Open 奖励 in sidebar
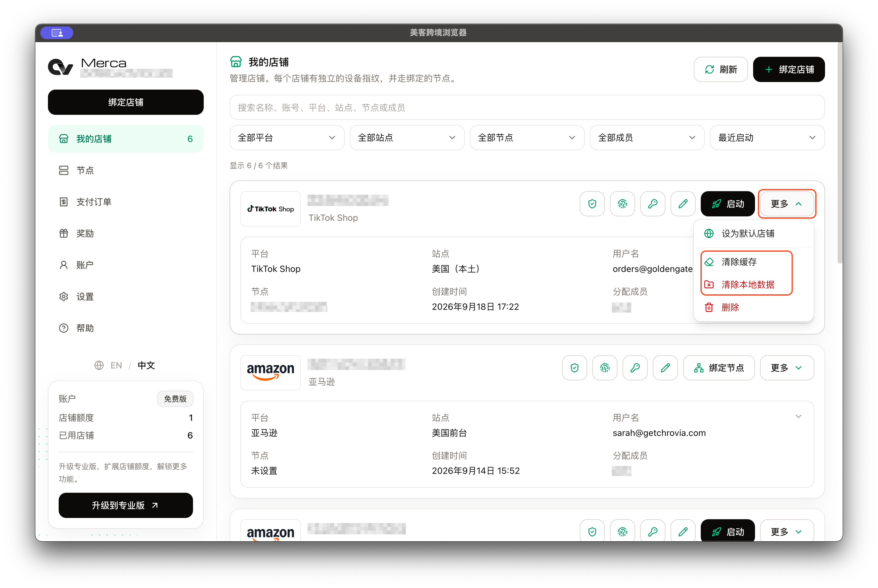This screenshot has width=878, height=588. pos(126,233)
